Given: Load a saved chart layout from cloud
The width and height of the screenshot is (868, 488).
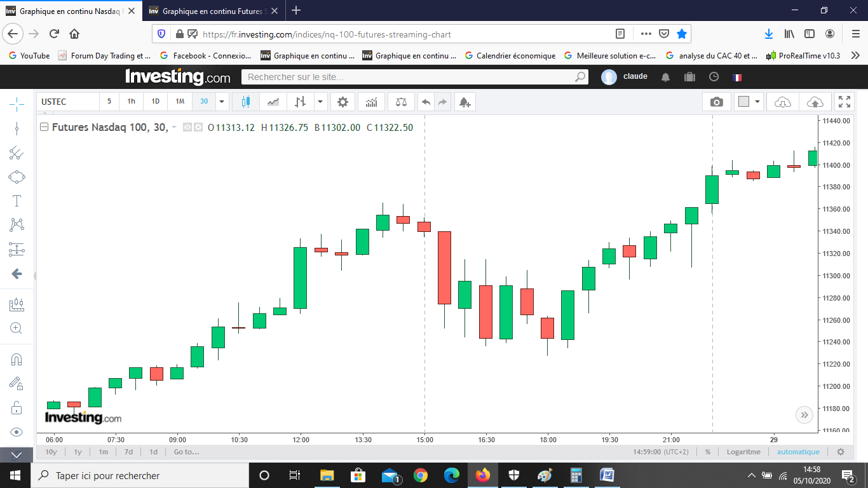Looking at the screenshot, I should pyautogui.click(x=783, y=102).
